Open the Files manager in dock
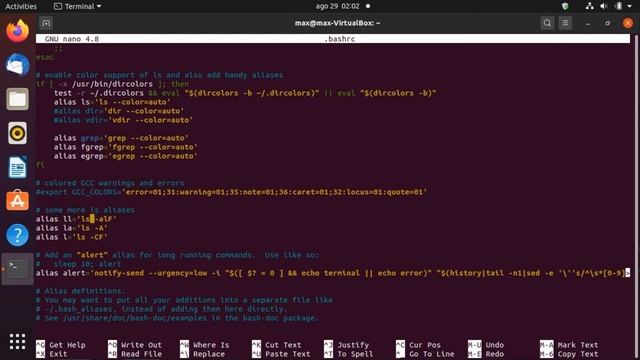 click(18, 99)
